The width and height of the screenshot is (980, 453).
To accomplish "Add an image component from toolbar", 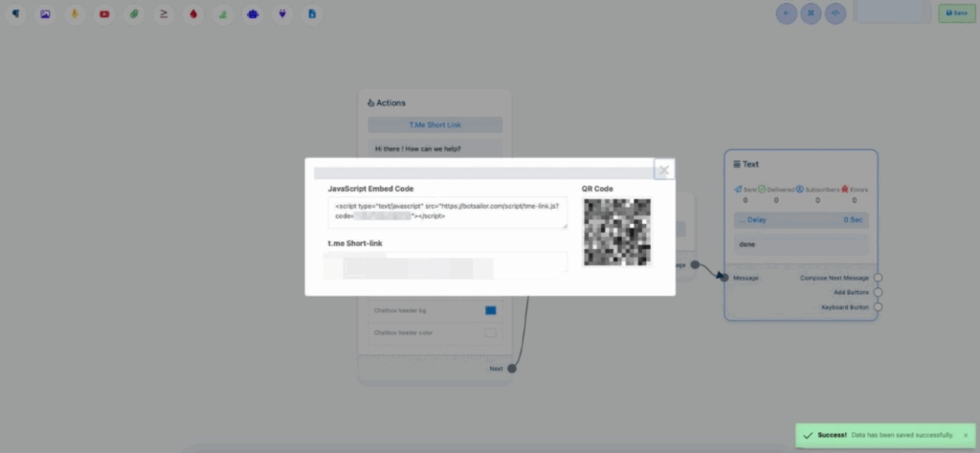I will pyautogui.click(x=45, y=14).
